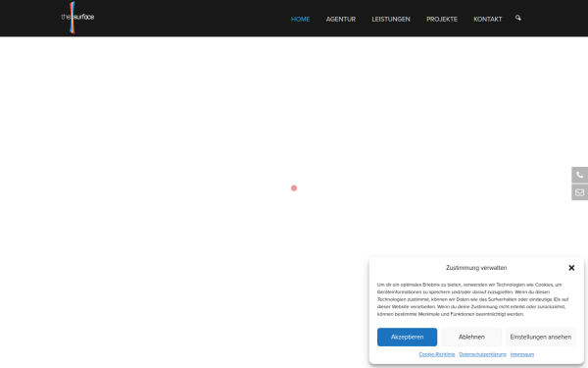This screenshot has width=588, height=368.
Task: Open the KONTAKT menu item
Action: pyautogui.click(x=487, y=20)
